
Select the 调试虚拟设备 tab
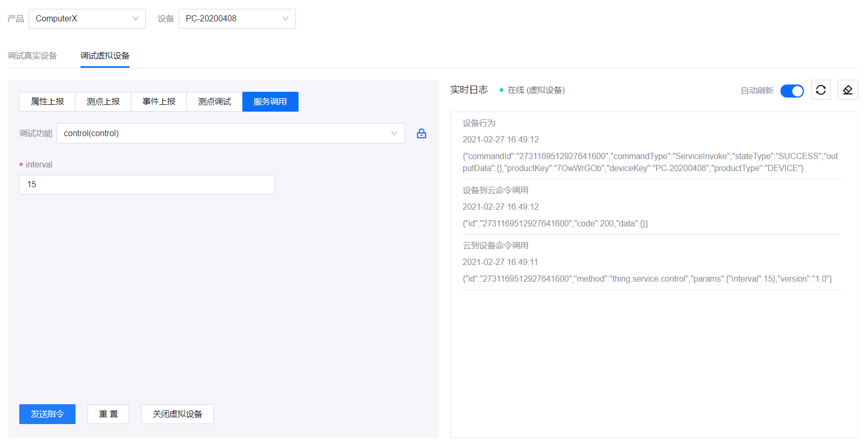click(105, 56)
